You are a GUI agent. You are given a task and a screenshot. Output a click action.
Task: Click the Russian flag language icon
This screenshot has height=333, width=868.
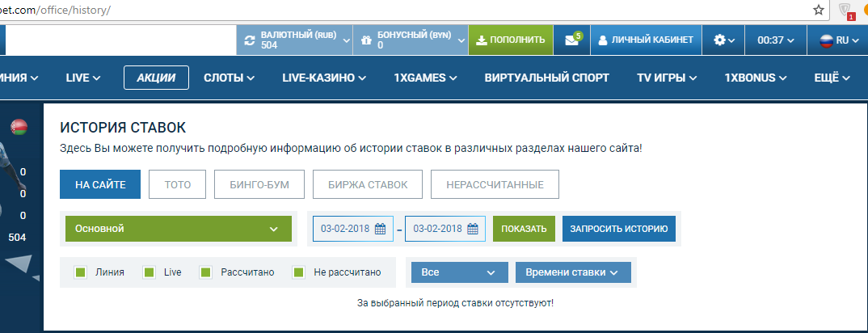tap(827, 40)
